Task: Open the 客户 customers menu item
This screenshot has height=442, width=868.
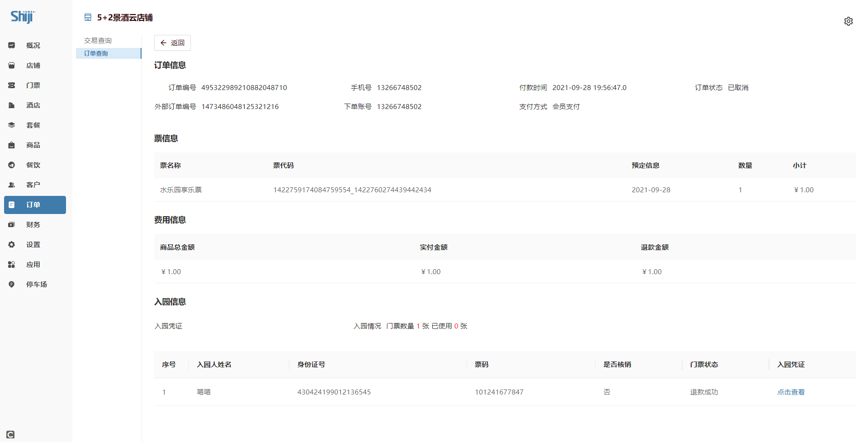Action: [33, 185]
